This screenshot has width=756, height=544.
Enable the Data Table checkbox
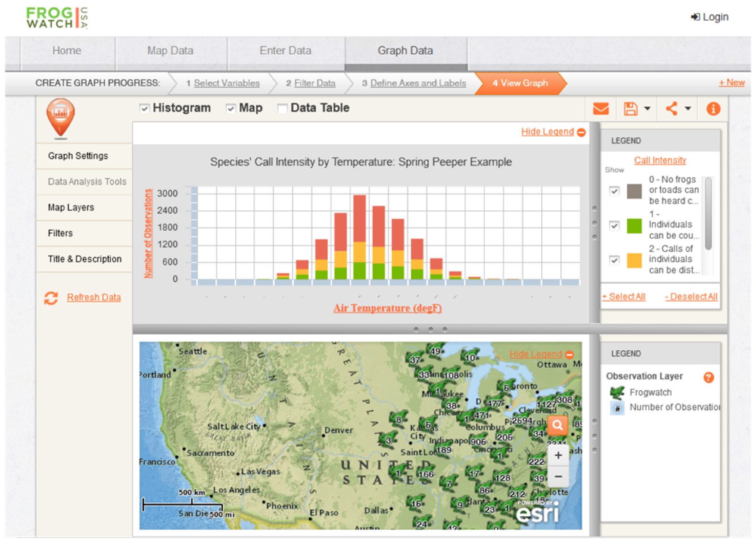click(x=283, y=108)
